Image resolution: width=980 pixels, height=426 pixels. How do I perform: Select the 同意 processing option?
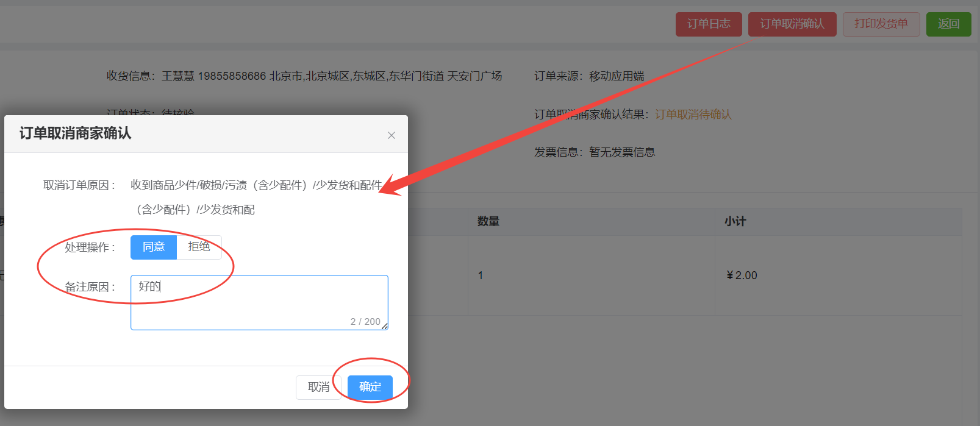(x=154, y=247)
